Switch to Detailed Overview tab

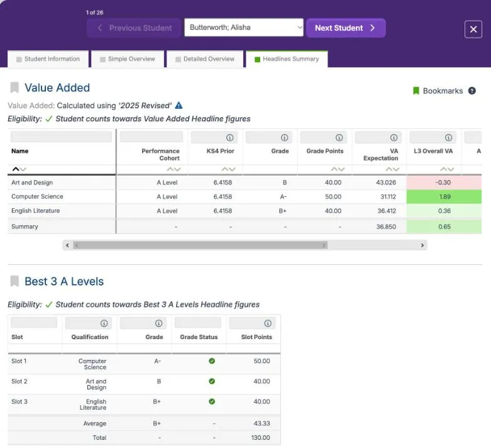pos(205,59)
